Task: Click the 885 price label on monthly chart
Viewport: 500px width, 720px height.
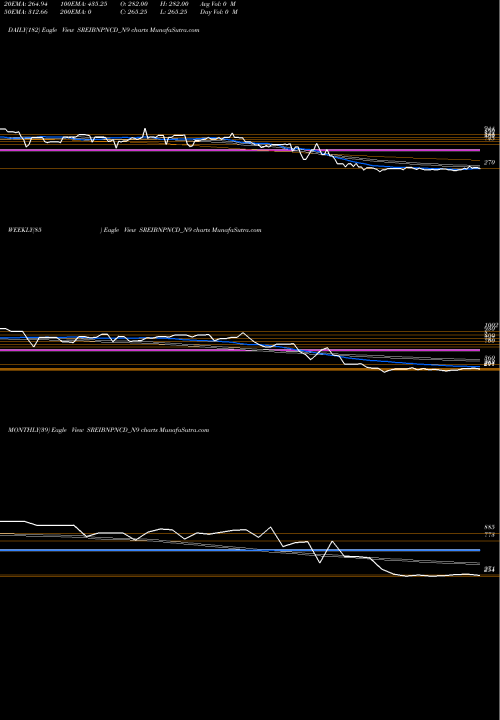Action: 489,527
